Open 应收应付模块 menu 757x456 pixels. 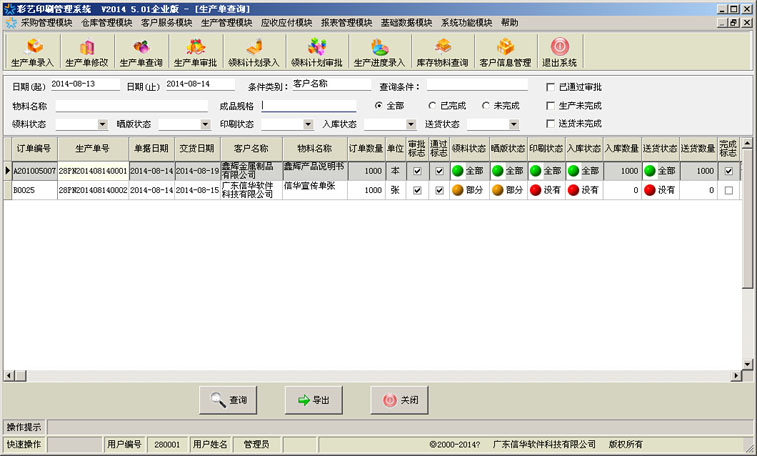tap(286, 23)
